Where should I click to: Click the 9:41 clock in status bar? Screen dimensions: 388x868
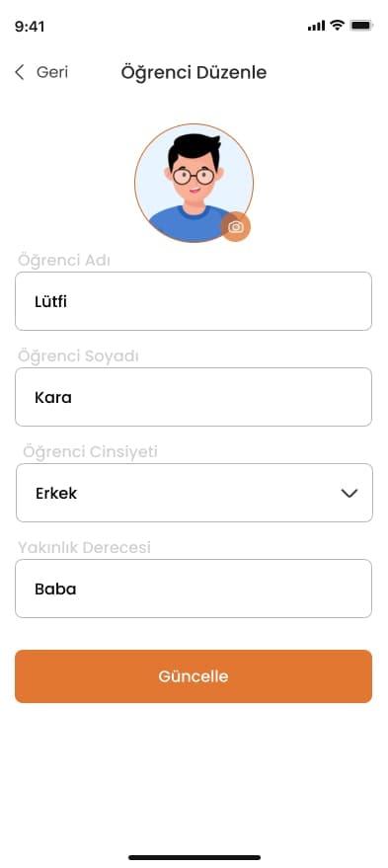30,26
